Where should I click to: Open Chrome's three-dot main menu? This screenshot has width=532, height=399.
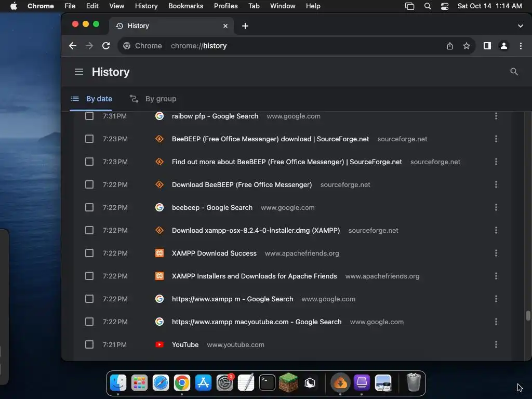click(521, 46)
